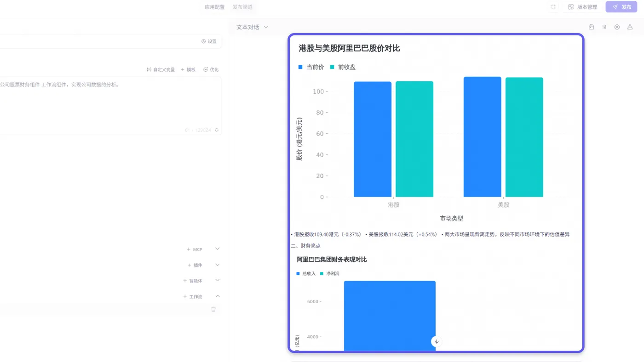Click the text 二、财务亮点
Viewport: 644px width, 362px height.
tap(306, 246)
